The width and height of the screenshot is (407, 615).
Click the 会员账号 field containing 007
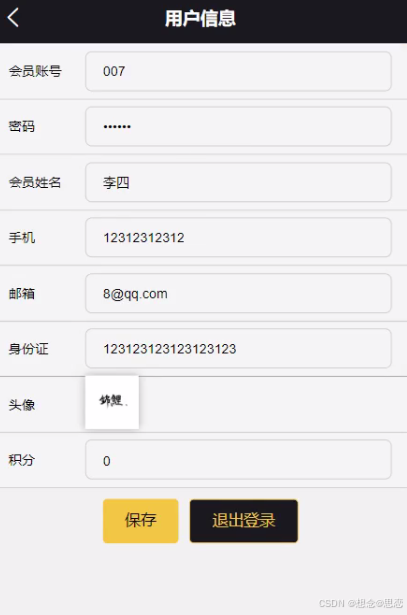238,71
